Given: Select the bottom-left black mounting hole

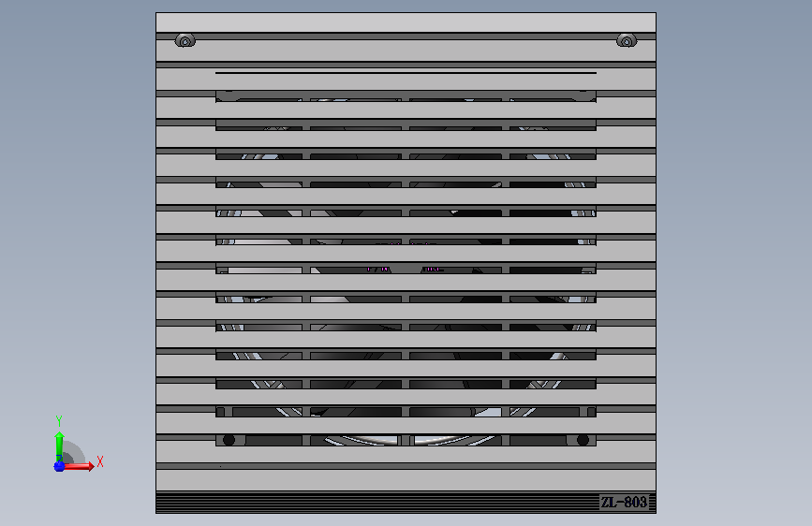Looking at the screenshot, I should point(229,440).
